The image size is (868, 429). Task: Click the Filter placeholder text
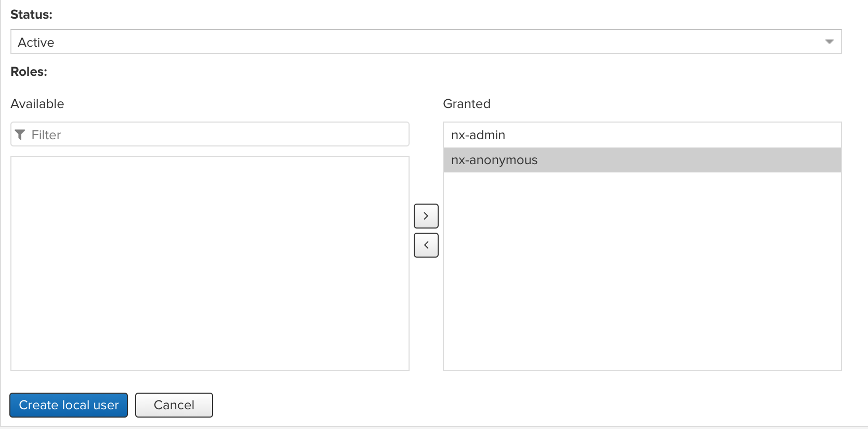click(x=46, y=135)
